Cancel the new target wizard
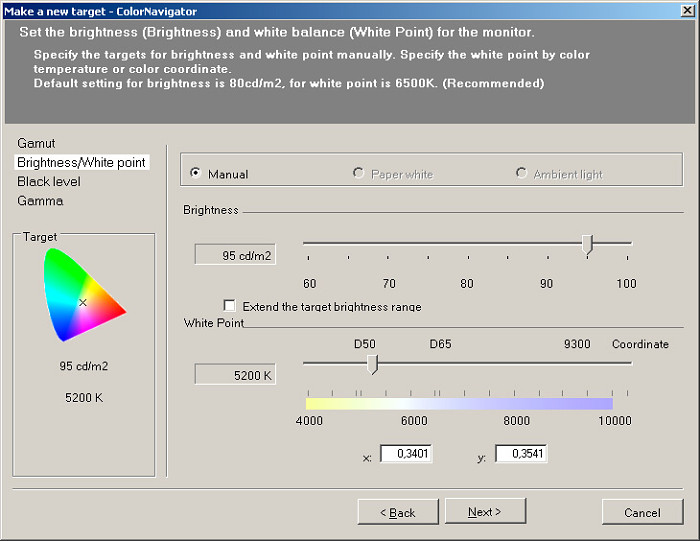This screenshot has width=700, height=541. 642,512
